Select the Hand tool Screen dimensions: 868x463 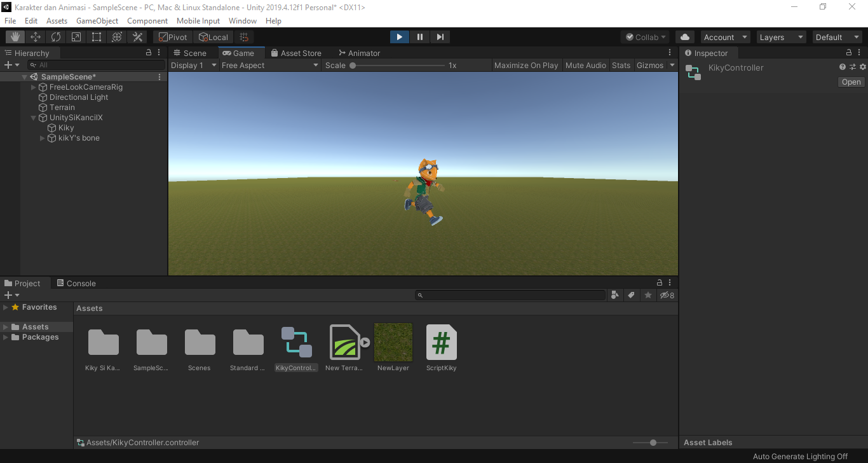(x=15, y=37)
